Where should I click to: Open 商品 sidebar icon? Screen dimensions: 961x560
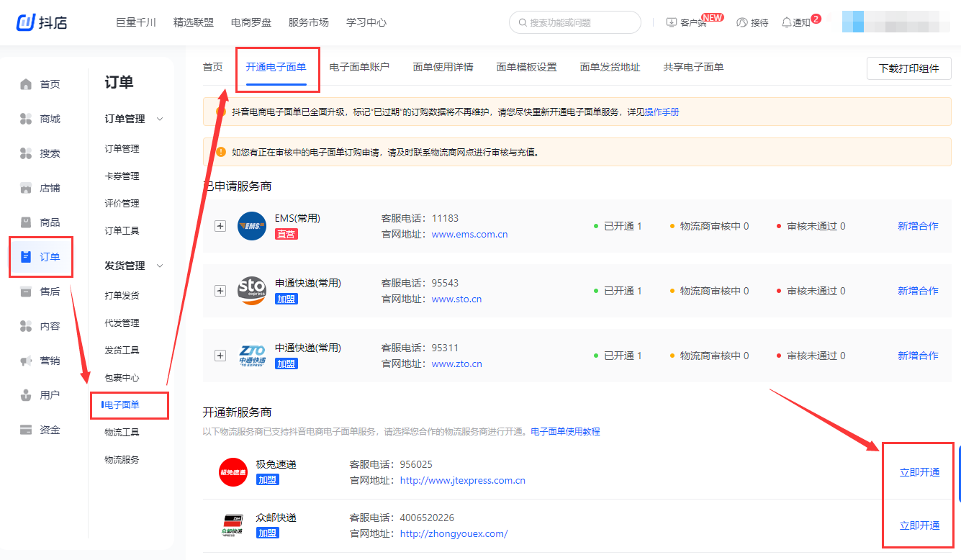tap(26, 222)
